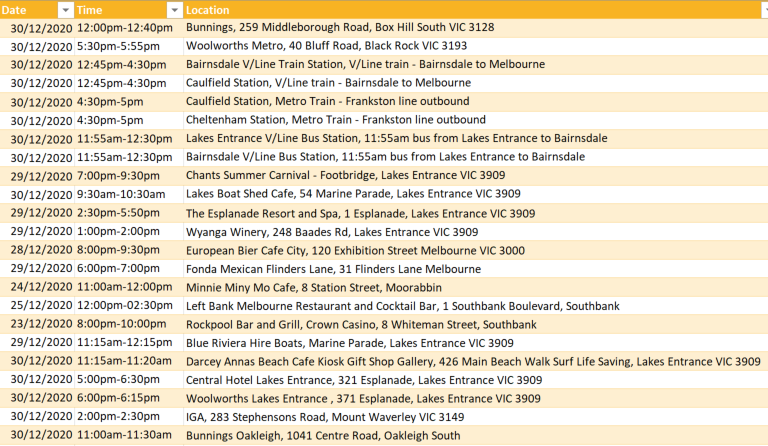This screenshot has width=768, height=446.
Task: Select the Caulfield Station V/Line train cell
Action: (476, 84)
